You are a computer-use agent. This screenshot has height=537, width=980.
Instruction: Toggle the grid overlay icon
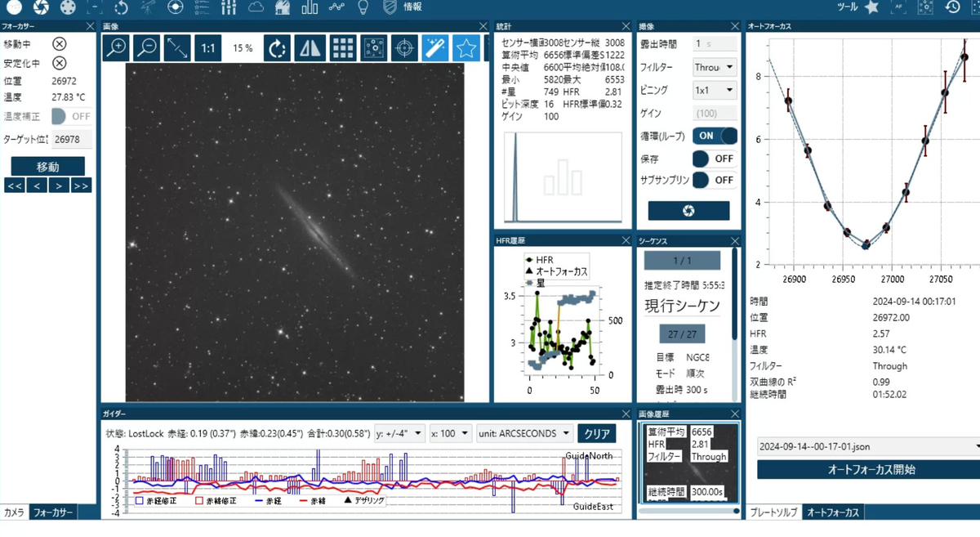tap(342, 48)
